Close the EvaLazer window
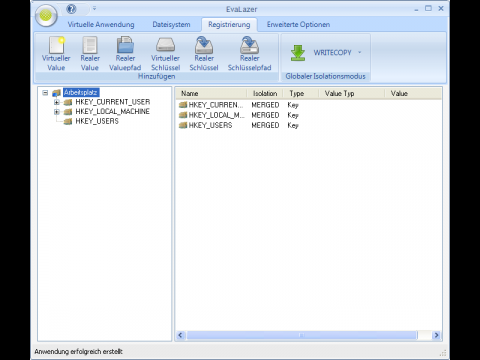480x360 pixels. pos(441,8)
